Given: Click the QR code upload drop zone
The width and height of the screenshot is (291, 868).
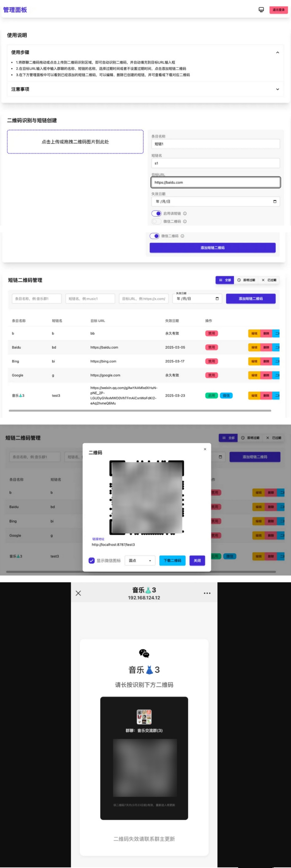Looking at the screenshot, I should pos(75,142).
